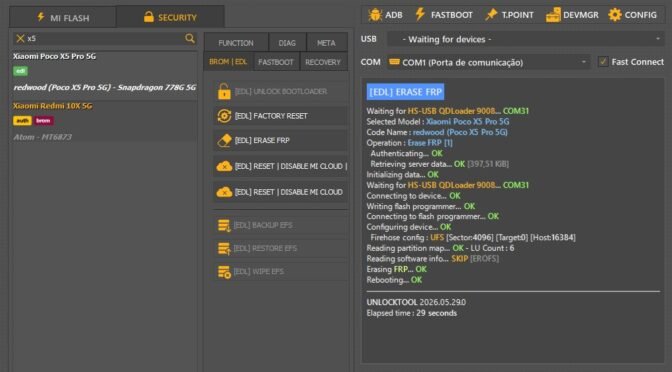
Task: Click the red brom tag badge
Action: click(x=43, y=121)
